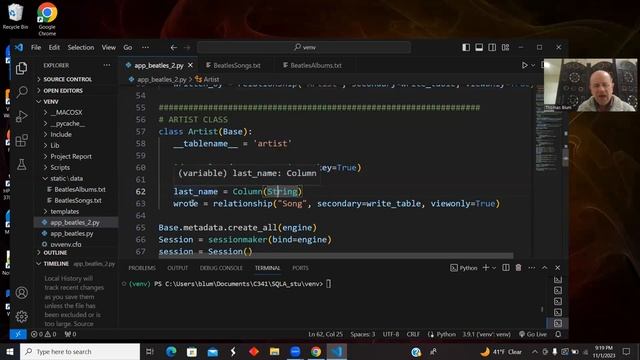Click the new terminal plus icon
The image size is (640, 360).
tap(486, 268)
